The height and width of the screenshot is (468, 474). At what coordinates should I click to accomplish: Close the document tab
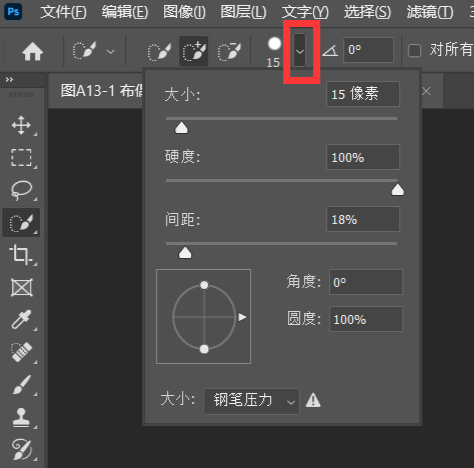pyautogui.click(x=426, y=91)
